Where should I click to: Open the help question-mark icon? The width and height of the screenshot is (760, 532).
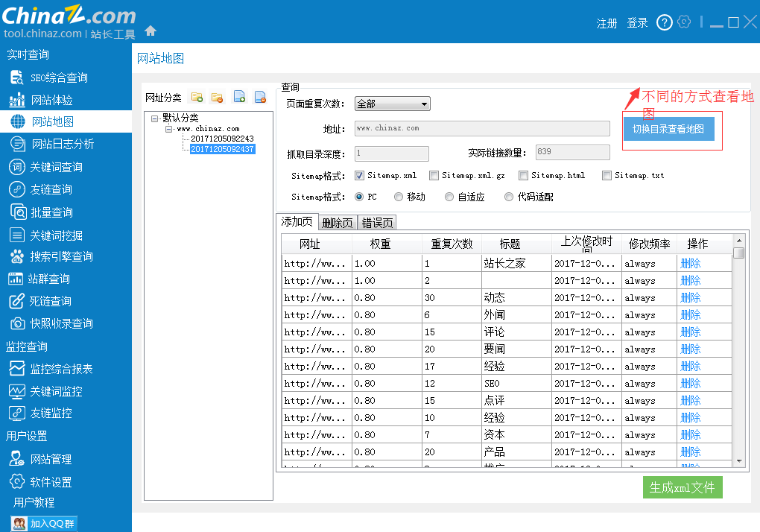coord(664,22)
